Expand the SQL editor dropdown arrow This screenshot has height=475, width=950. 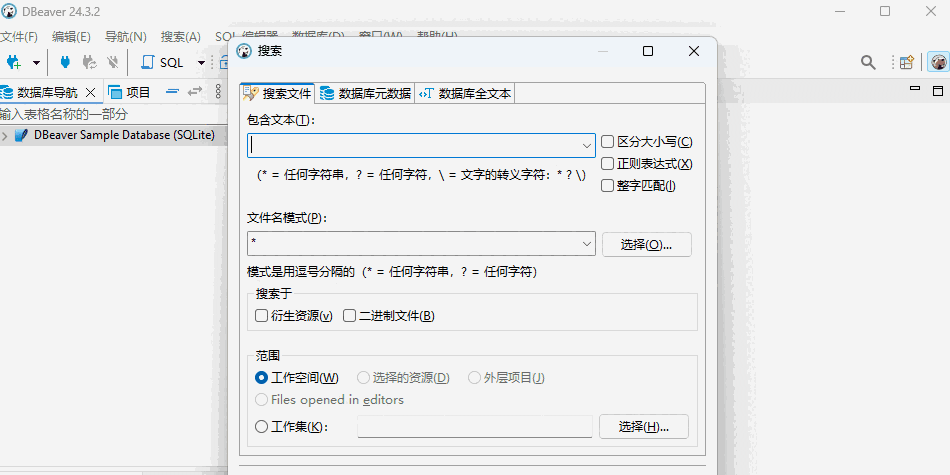point(201,62)
